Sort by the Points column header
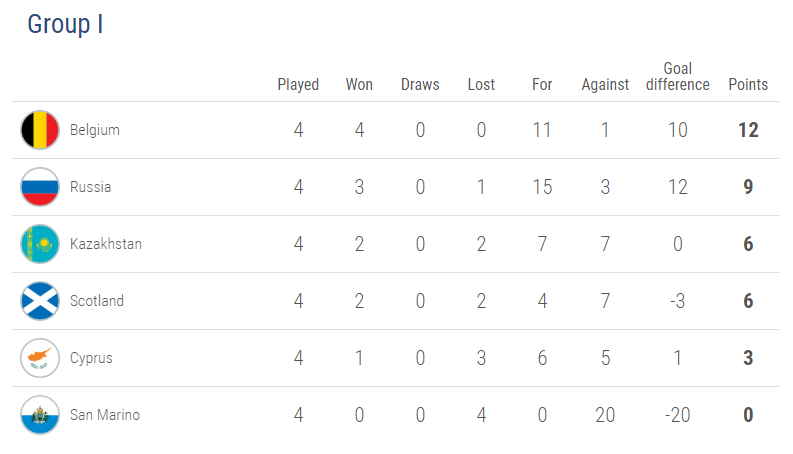The image size is (793, 454). coord(748,84)
